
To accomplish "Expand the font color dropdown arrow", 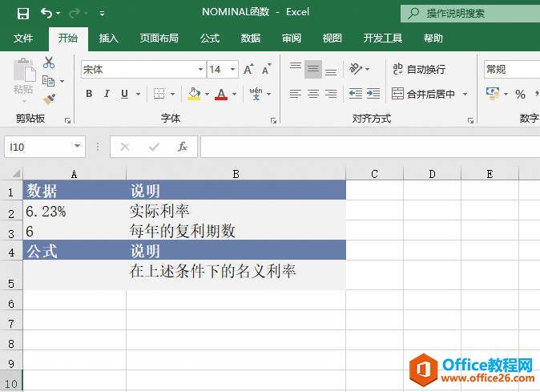I will (234, 94).
